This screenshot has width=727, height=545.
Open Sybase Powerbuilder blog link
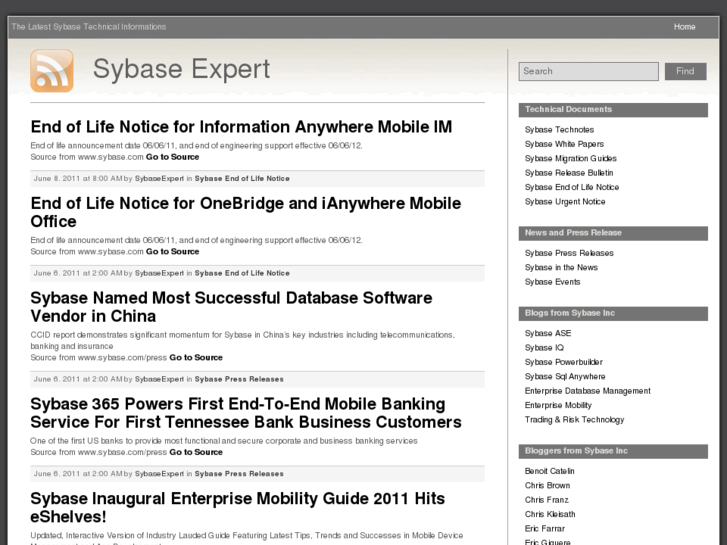tap(564, 362)
